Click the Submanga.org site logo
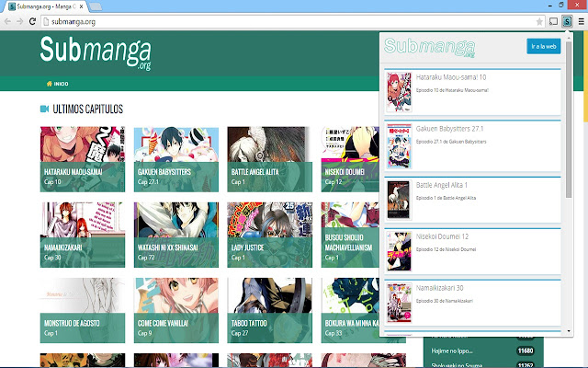Image resolution: width=588 pixels, height=368 pixels. pyautogui.click(x=96, y=52)
